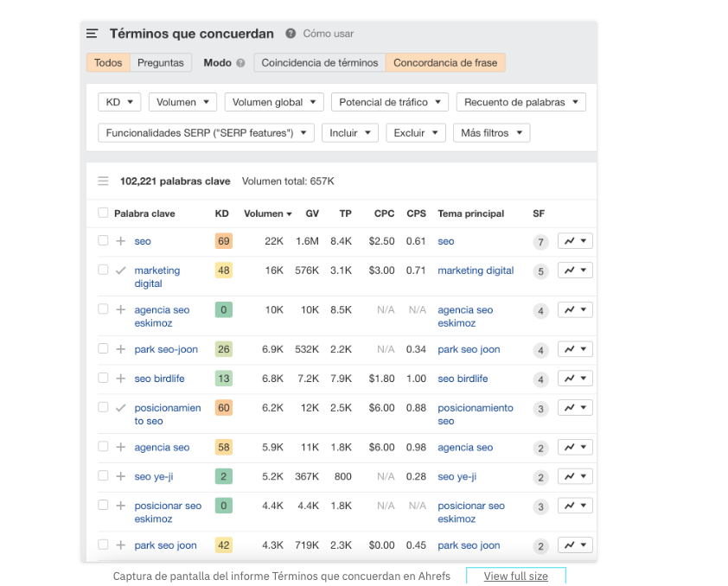Open the "Más filtros" dropdown

(491, 134)
